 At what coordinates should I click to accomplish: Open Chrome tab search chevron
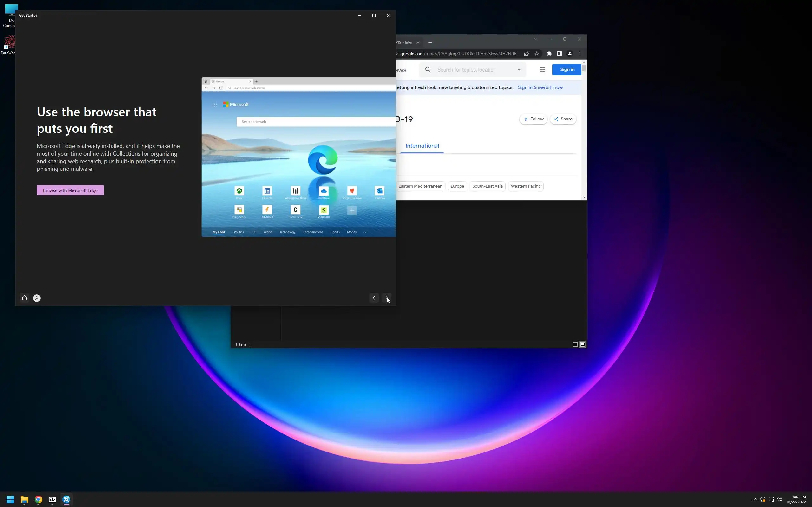coord(535,39)
